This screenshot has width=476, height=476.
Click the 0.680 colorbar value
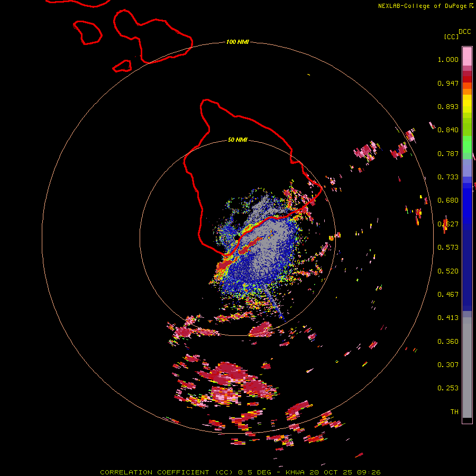[448, 200]
